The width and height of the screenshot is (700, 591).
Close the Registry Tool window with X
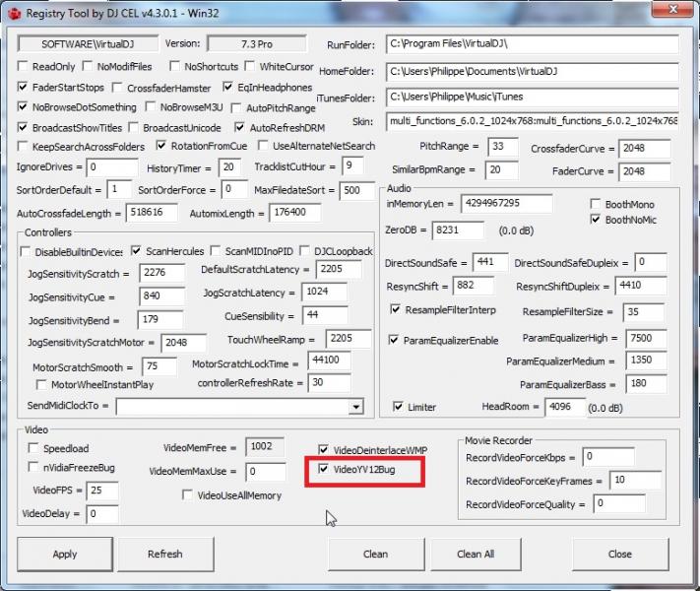click(673, 9)
